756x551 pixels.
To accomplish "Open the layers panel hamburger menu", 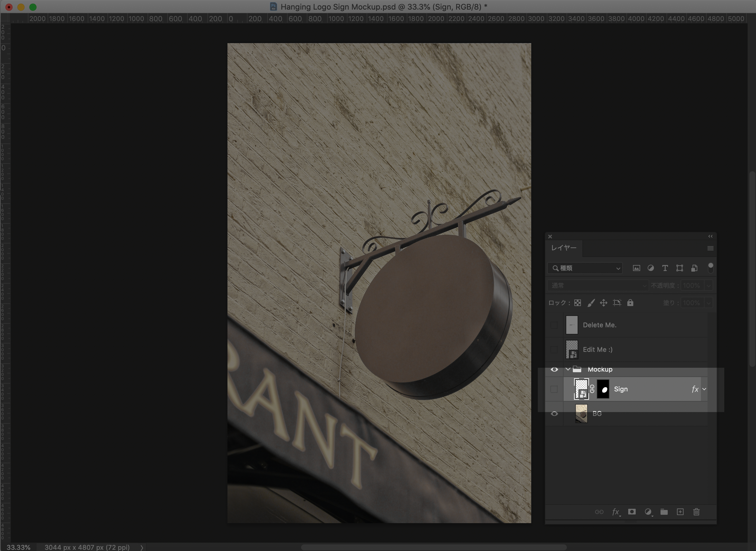I will click(710, 248).
